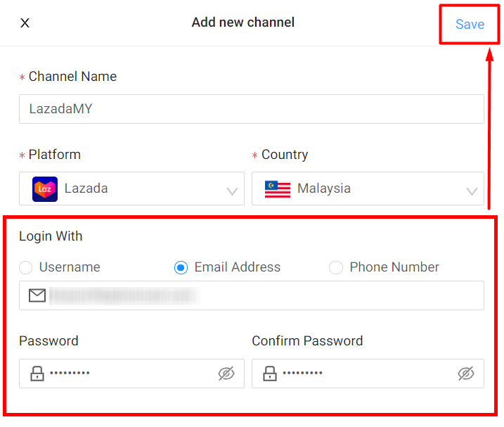Click the envelope icon in email field
The height and width of the screenshot is (427, 504).
tap(37, 295)
